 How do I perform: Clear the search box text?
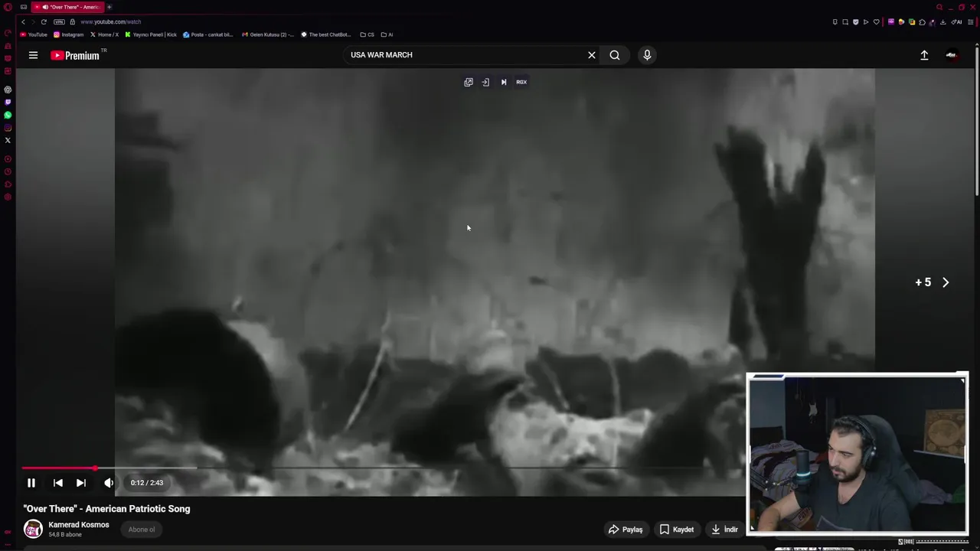pyautogui.click(x=591, y=55)
